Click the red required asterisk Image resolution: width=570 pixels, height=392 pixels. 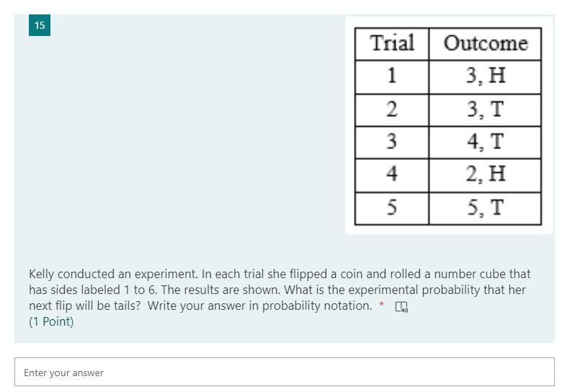pos(381,306)
